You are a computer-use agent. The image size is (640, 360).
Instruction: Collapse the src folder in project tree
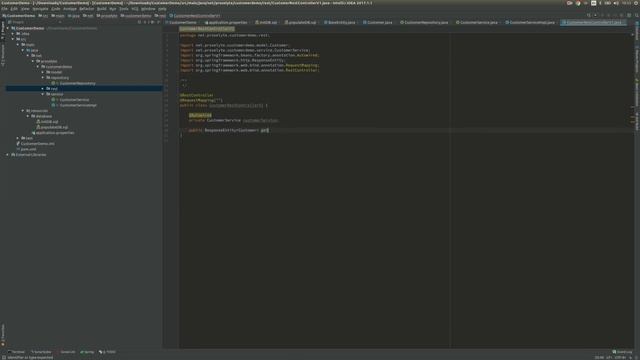click(13, 39)
